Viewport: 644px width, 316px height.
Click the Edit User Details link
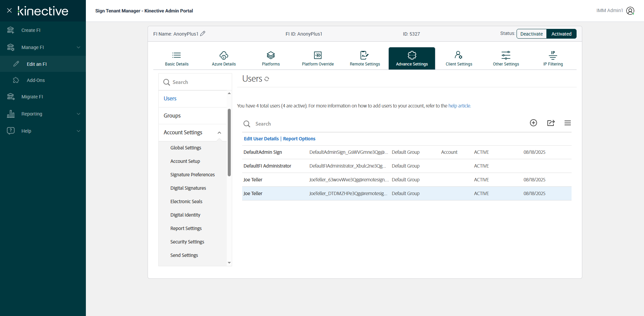tap(261, 139)
